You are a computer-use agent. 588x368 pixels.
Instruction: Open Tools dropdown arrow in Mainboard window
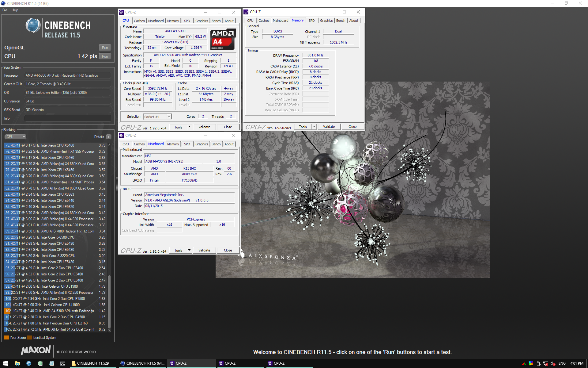point(189,250)
